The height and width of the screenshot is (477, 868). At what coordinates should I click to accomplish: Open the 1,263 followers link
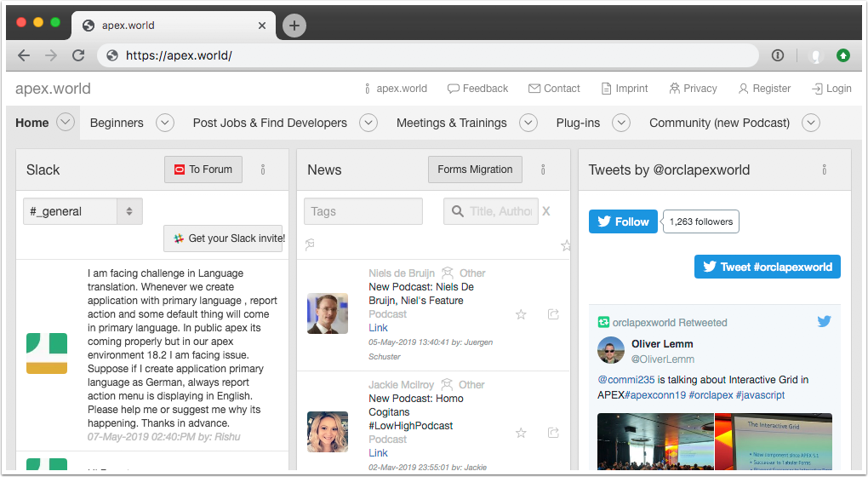pos(701,221)
